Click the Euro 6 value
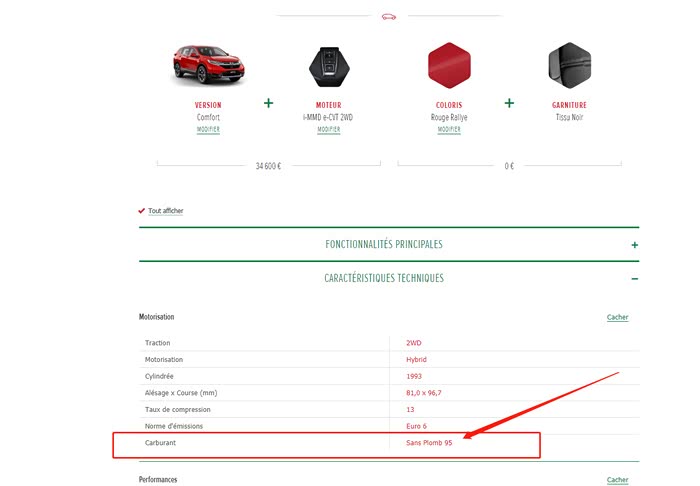Viewport: 700px width, 486px height. 416,426
